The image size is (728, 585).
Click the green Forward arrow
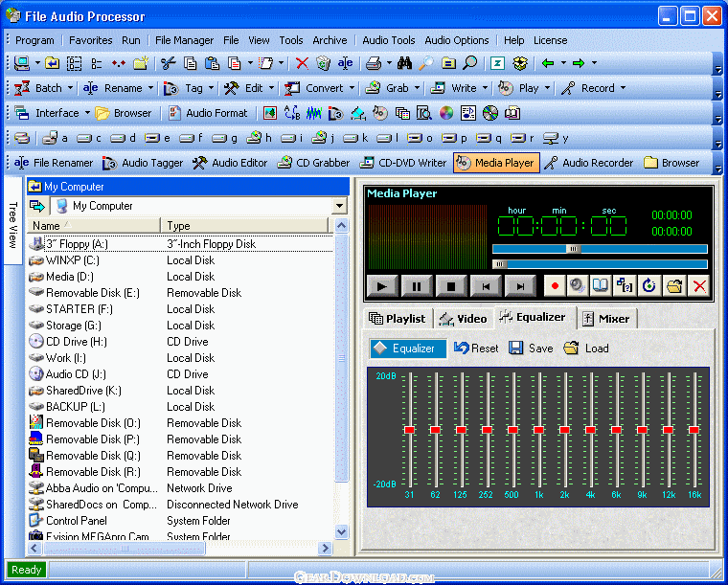pyautogui.click(x=579, y=63)
